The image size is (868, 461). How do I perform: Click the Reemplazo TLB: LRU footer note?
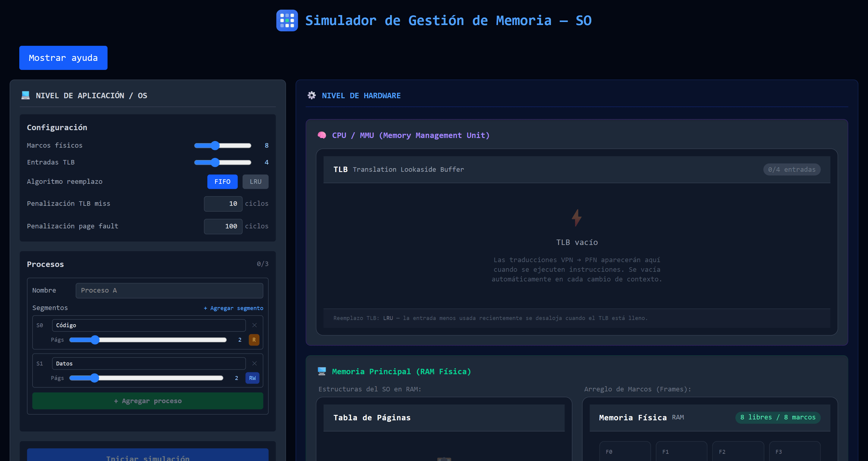pos(490,318)
